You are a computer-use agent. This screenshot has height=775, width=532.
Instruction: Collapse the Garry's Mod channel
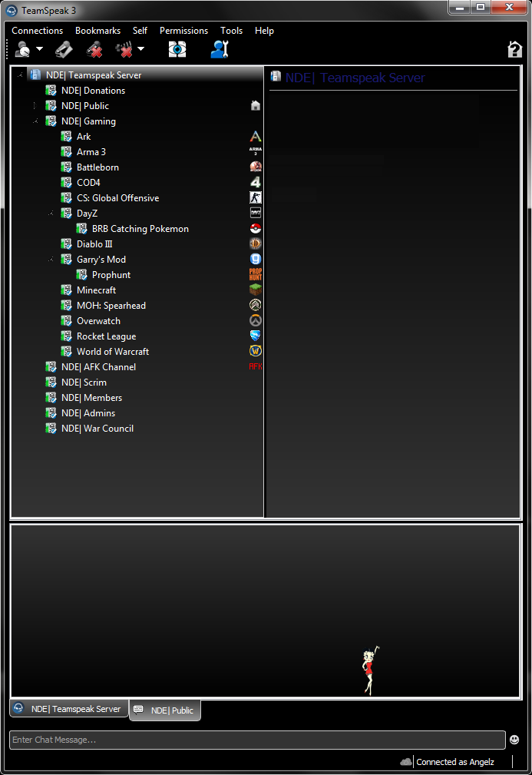coord(51,260)
